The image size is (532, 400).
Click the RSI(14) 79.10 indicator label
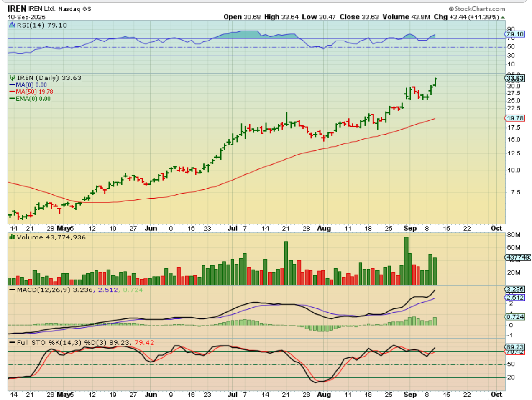(x=41, y=25)
